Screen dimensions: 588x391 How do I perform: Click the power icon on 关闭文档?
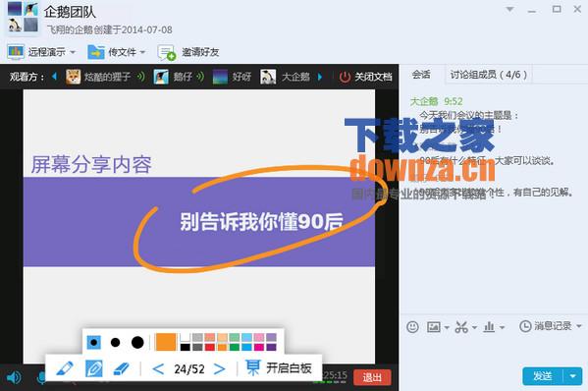point(345,77)
